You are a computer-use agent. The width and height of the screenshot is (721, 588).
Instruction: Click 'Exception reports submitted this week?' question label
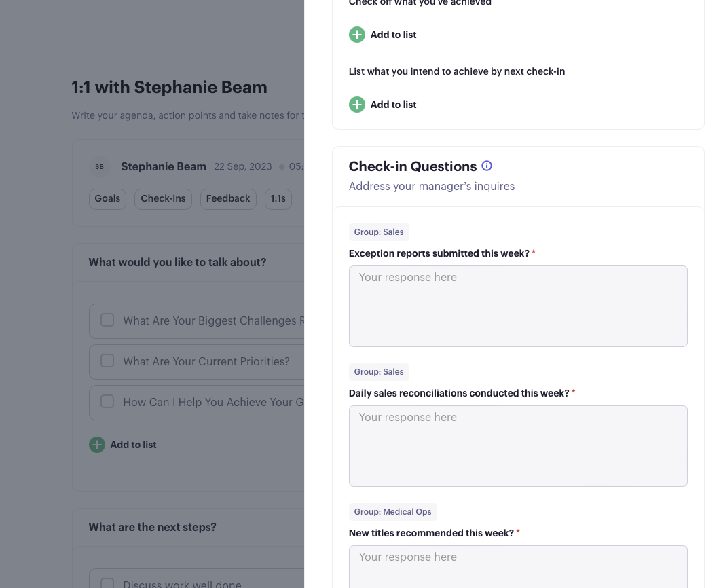point(439,253)
